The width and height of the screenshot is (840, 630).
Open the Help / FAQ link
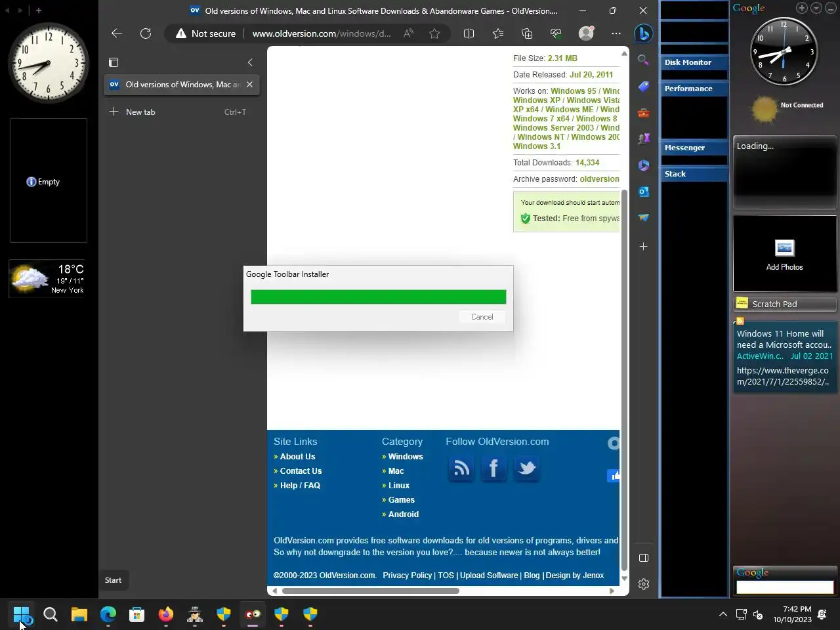click(x=300, y=486)
